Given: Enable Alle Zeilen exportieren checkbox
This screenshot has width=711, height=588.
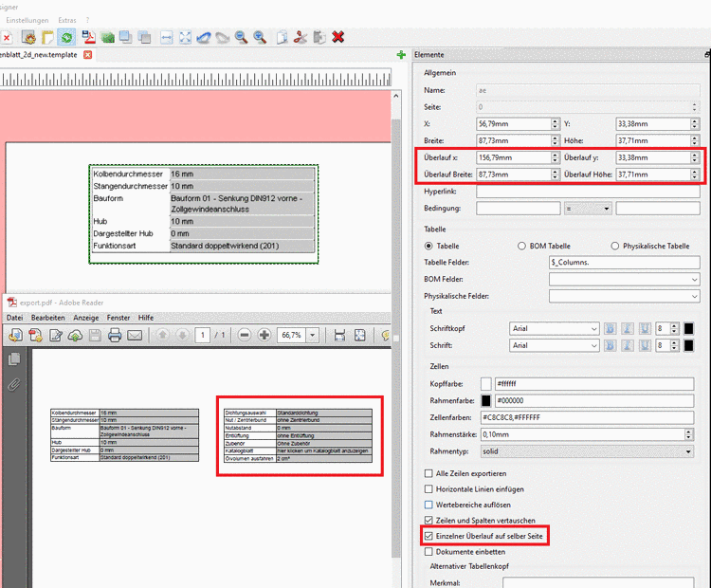Looking at the screenshot, I should (x=428, y=473).
